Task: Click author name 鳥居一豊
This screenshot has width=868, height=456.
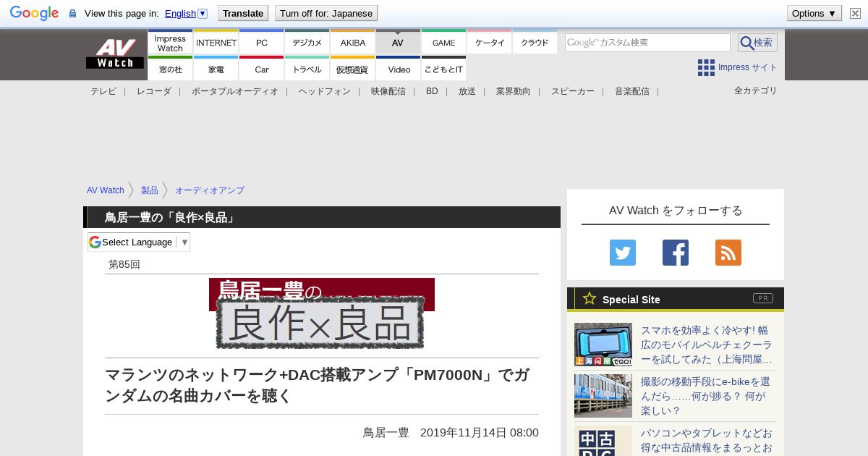Action: point(386,433)
